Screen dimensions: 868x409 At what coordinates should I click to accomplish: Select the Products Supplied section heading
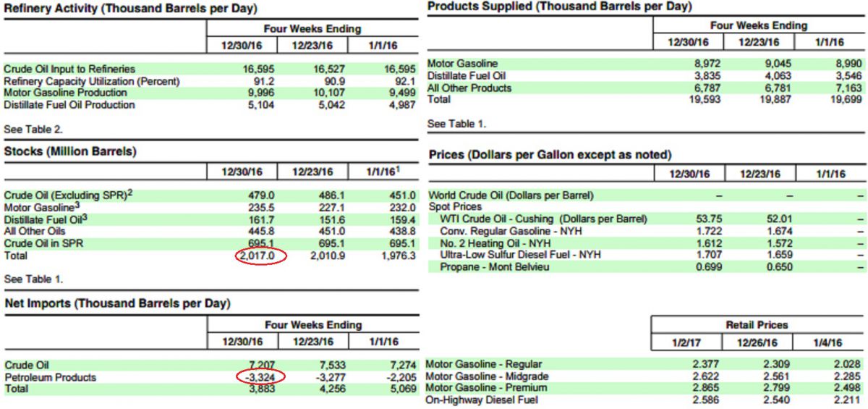pyautogui.click(x=559, y=7)
